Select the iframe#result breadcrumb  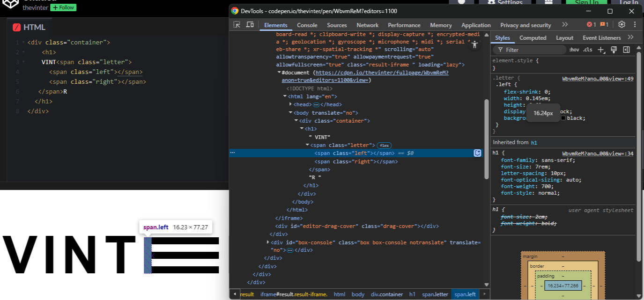[x=294, y=294]
